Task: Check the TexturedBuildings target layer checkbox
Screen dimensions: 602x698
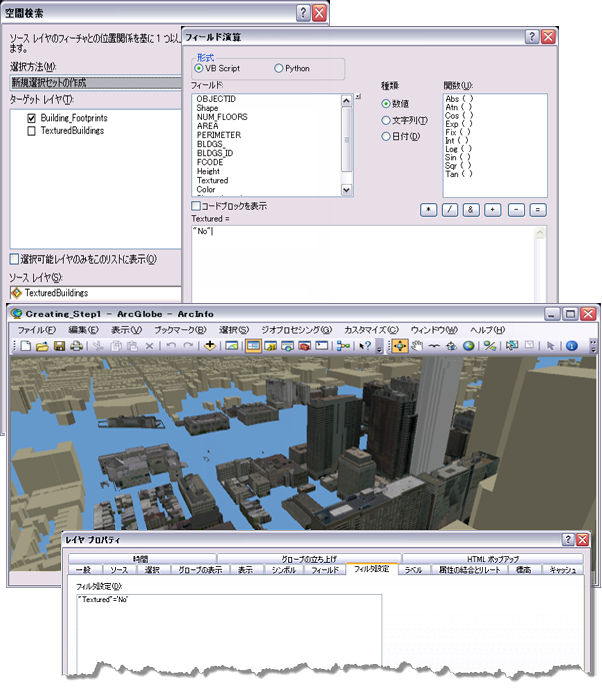Action: point(33,130)
